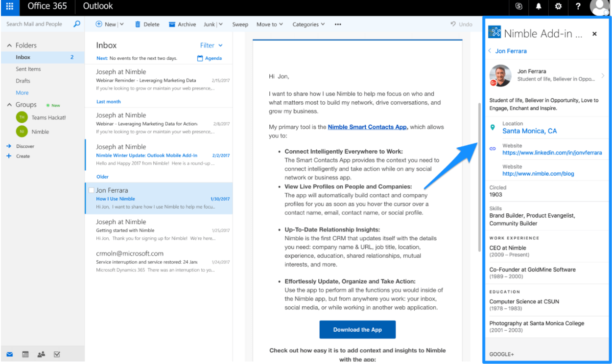
Task: Open the Filter dropdown
Action: pyautogui.click(x=212, y=45)
